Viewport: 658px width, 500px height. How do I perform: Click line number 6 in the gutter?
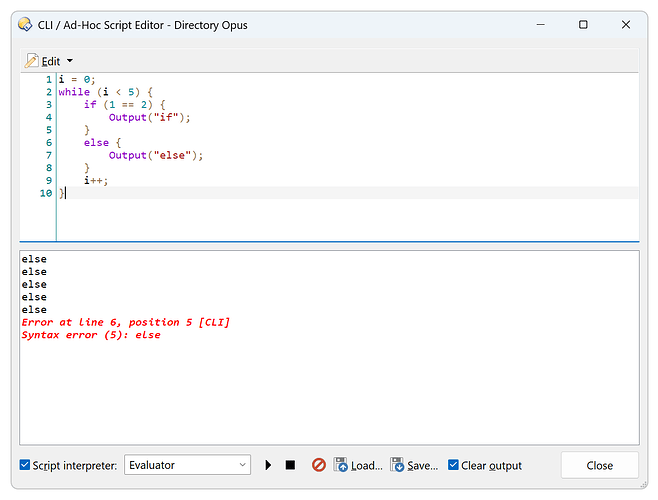click(48, 143)
